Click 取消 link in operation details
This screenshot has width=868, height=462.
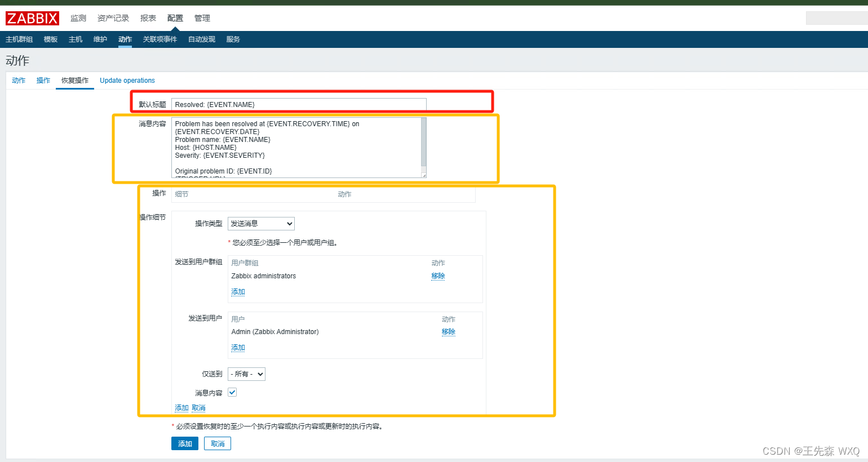[198, 408]
